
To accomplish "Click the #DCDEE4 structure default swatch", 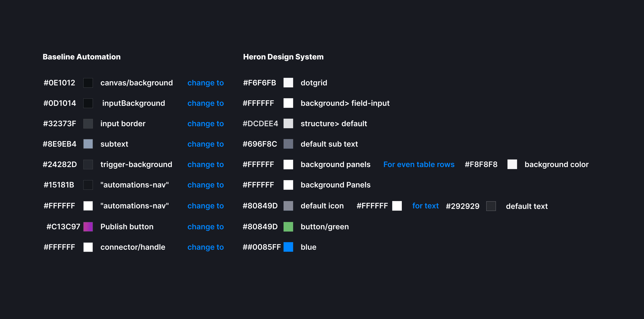I will [288, 123].
